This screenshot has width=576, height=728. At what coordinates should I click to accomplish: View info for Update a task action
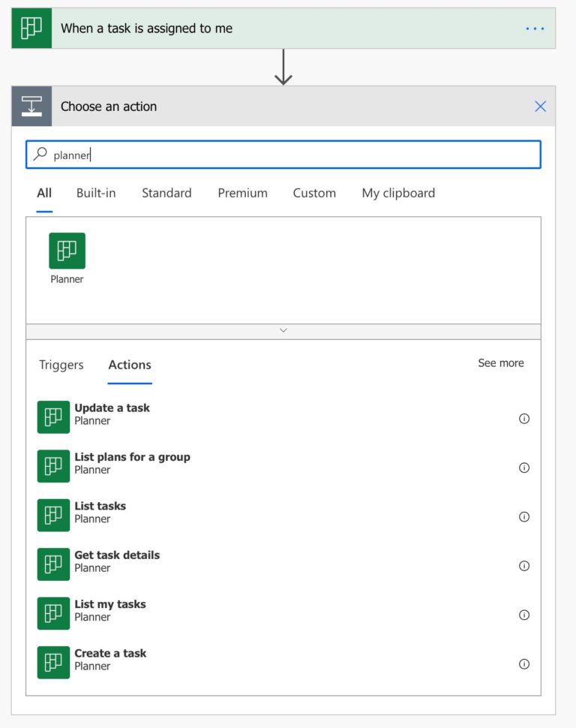tap(523, 419)
